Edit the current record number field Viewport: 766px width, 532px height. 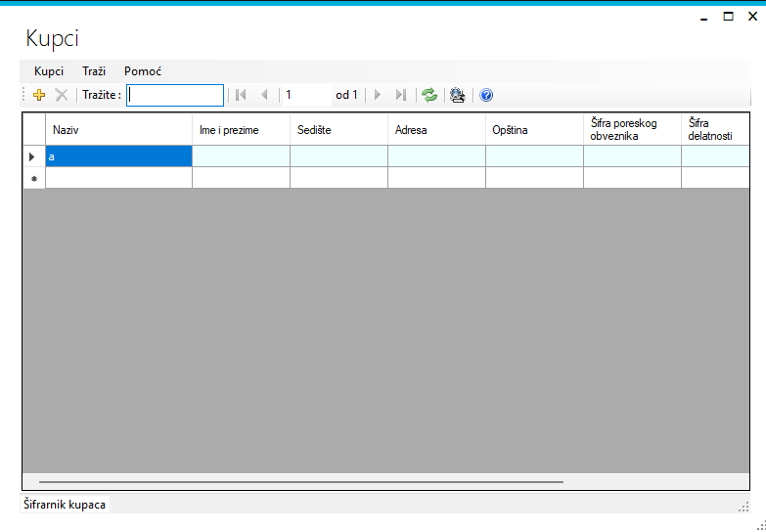pos(307,95)
